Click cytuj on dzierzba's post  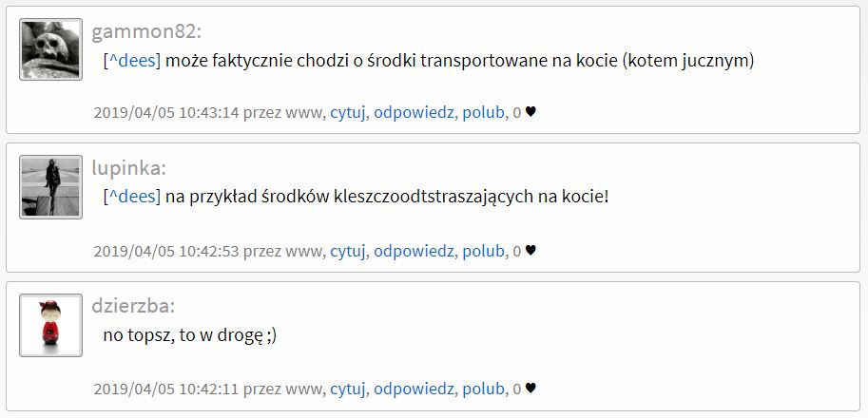[347, 389]
